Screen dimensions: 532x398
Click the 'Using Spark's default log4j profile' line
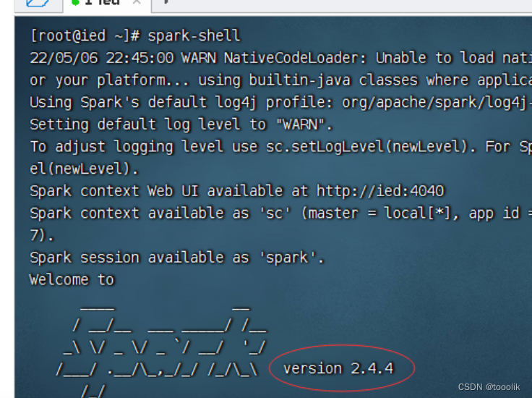tap(281, 102)
